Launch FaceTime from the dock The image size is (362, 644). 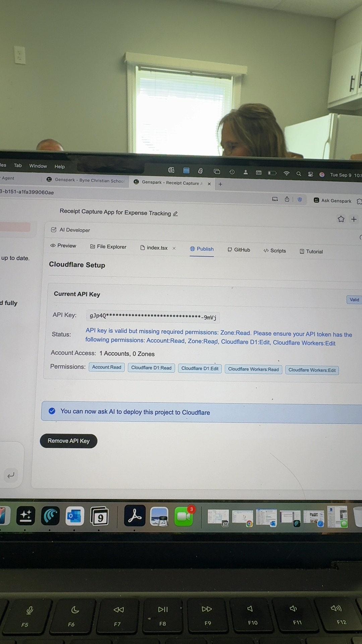pos(184,516)
